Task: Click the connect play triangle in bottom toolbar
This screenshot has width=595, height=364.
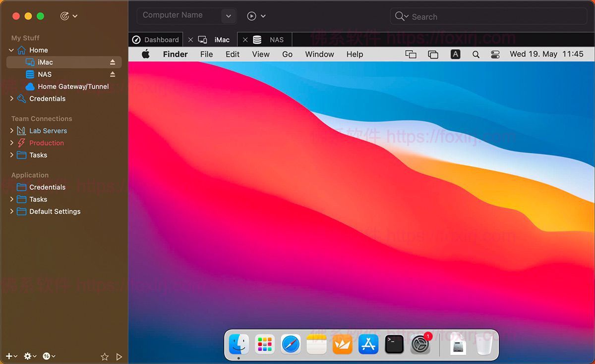Action: click(x=119, y=356)
